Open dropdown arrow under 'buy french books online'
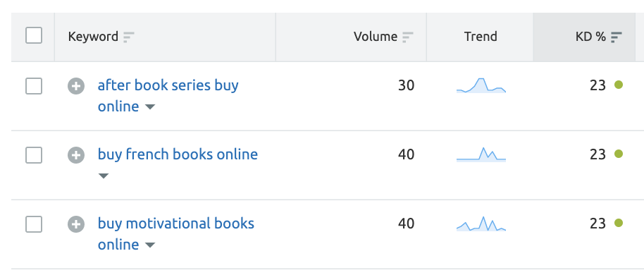 point(104,176)
